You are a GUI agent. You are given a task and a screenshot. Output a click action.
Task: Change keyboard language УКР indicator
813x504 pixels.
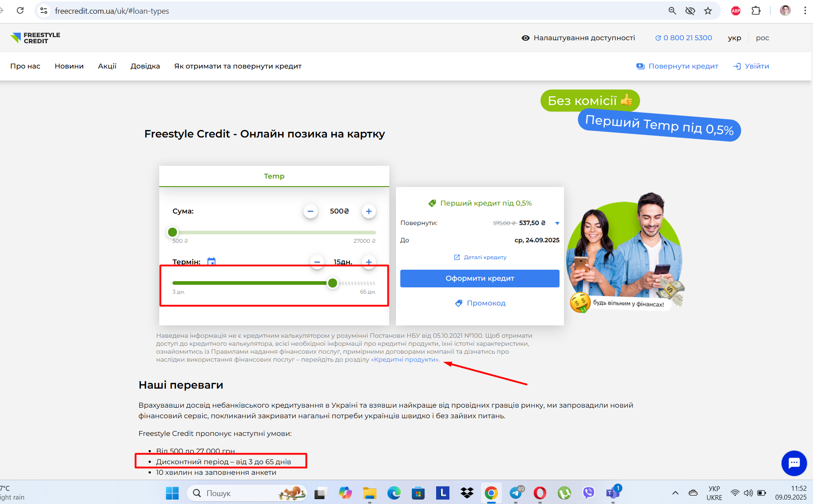(714, 493)
